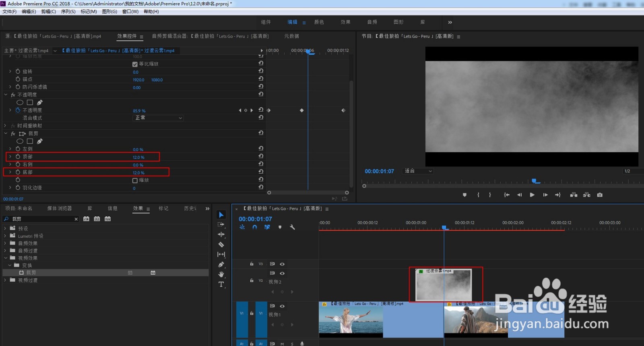Viewport: 644px width, 346px height.
Task: Step back one frame in Program monitor
Action: 519,195
